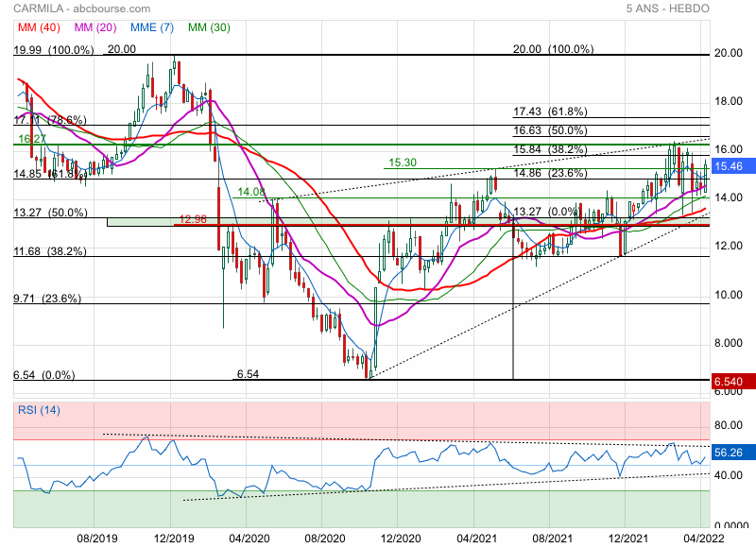Click the 12/2020 date label
756x548 pixels.
tap(401, 539)
